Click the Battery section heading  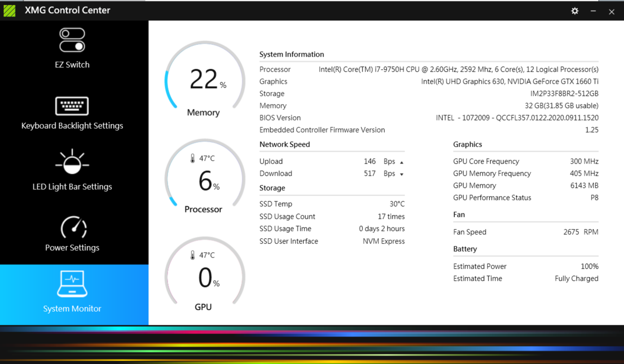[x=465, y=249]
